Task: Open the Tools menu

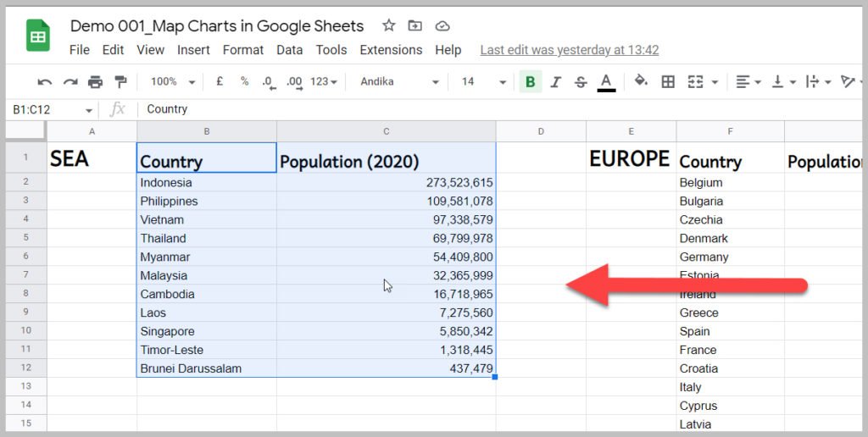Action: 331,50
